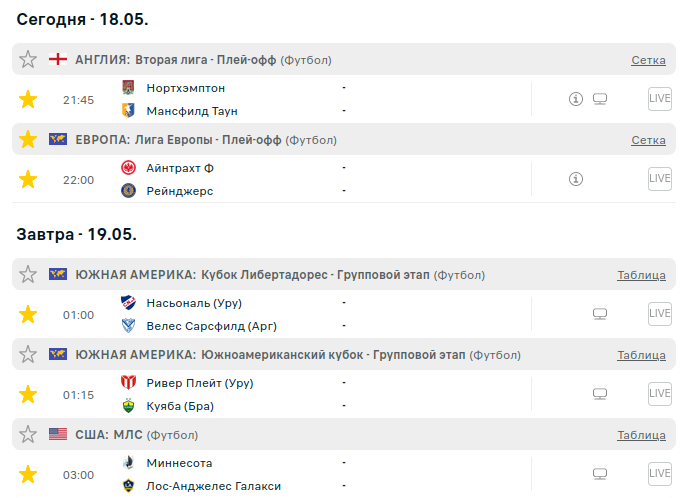Click TV icon for Minnesota match

tap(600, 474)
